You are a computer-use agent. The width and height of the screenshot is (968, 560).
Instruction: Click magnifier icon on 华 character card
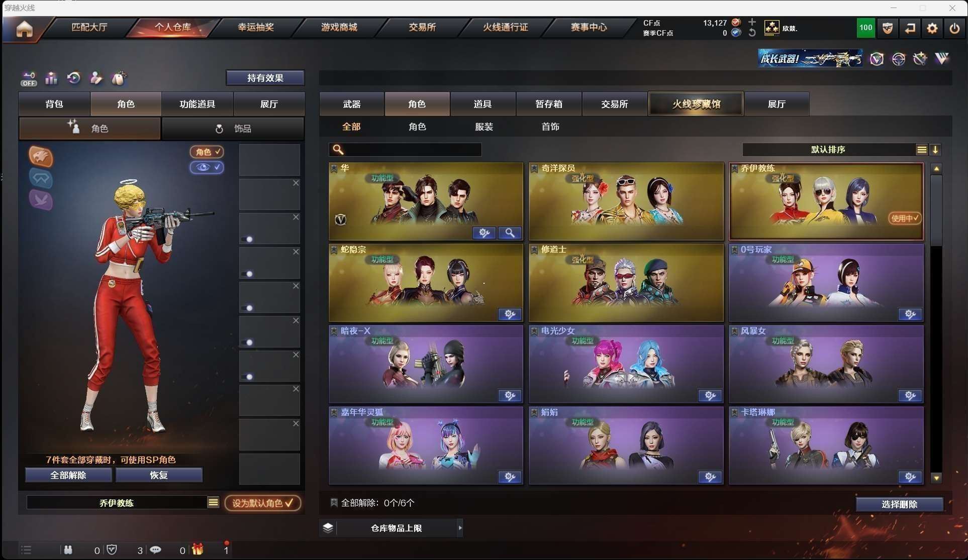[510, 233]
